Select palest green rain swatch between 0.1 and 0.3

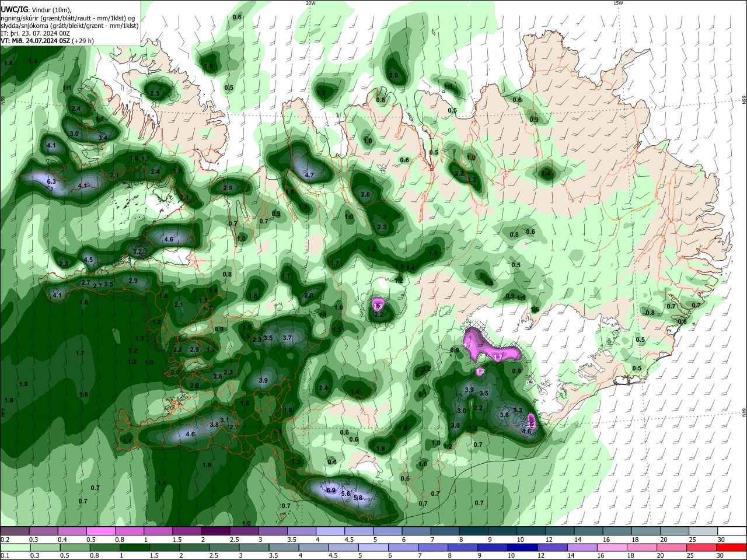click(15, 548)
